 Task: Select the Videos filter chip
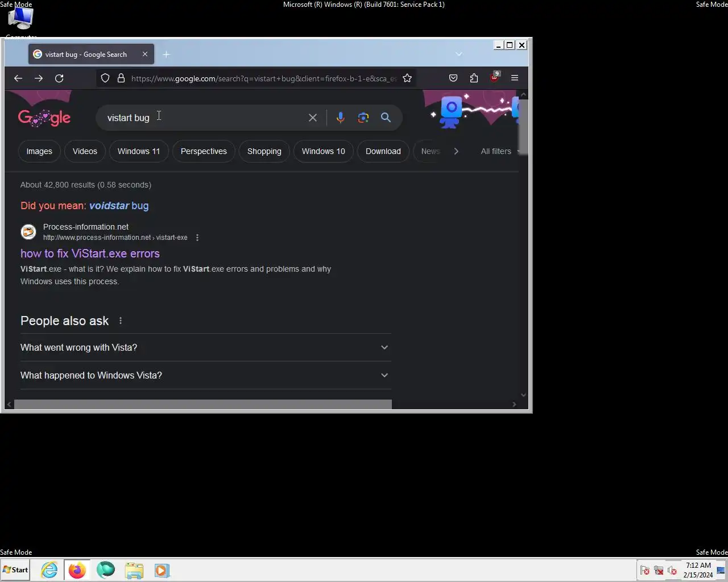pos(85,151)
